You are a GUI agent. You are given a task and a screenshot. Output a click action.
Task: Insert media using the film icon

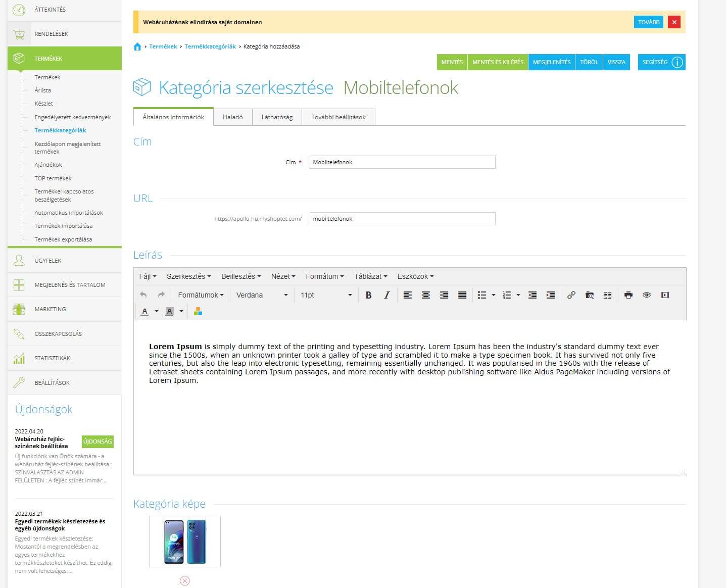point(665,295)
